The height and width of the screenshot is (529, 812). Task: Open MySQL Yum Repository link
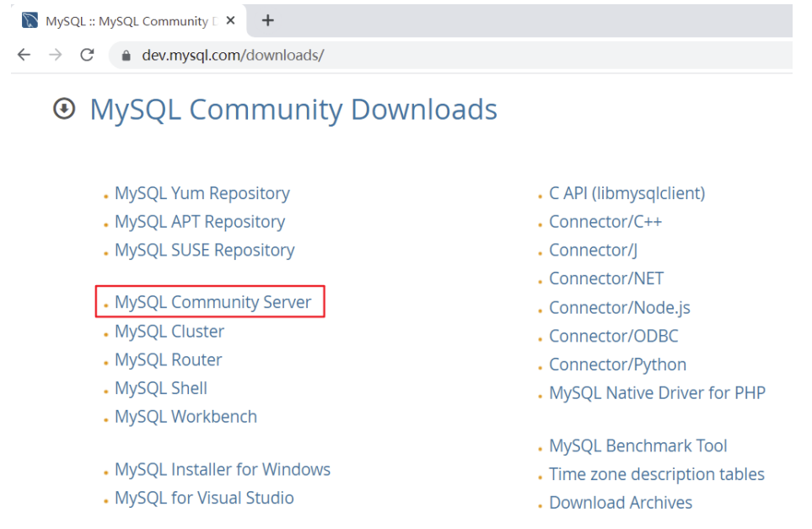coord(202,193)
